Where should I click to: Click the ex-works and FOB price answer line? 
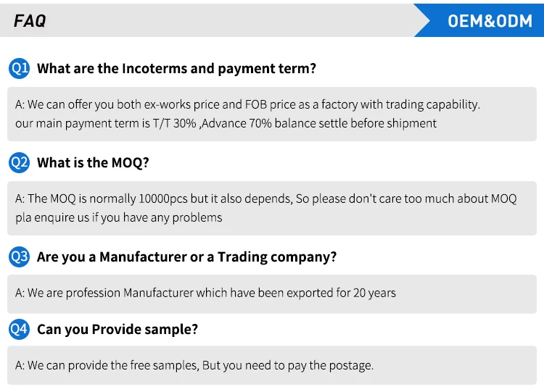(247, 104)
